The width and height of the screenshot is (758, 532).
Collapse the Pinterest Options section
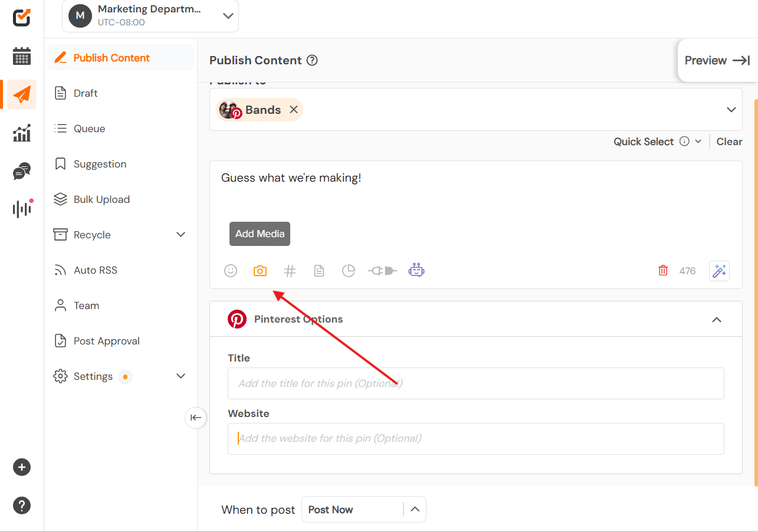pos(717,320)
